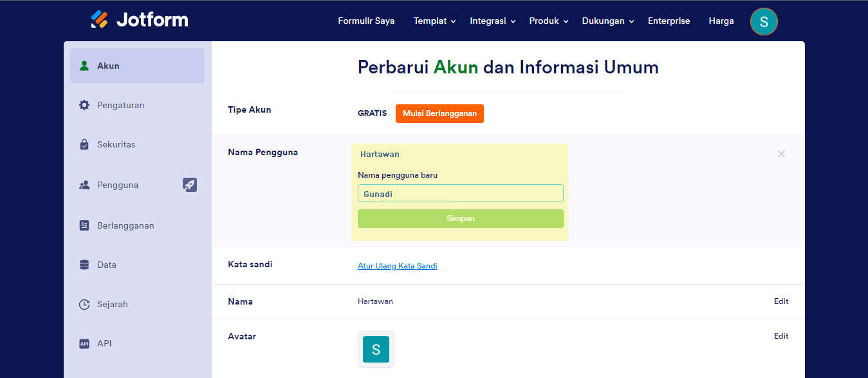Viewport: 868px width, 378px height.
Task: Click the Simpan button
Action: coord(461,218)
